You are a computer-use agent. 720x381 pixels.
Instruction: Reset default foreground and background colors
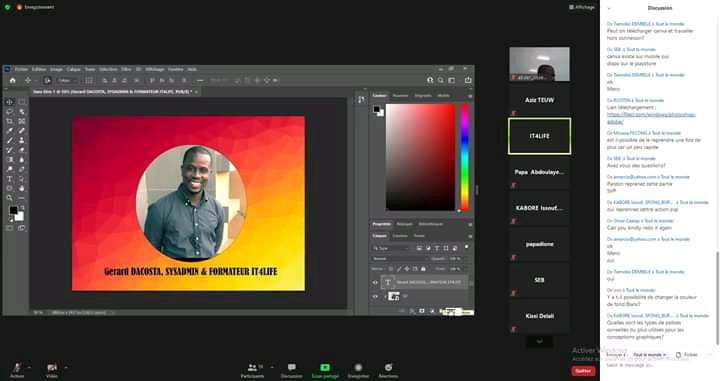(11, 220)
